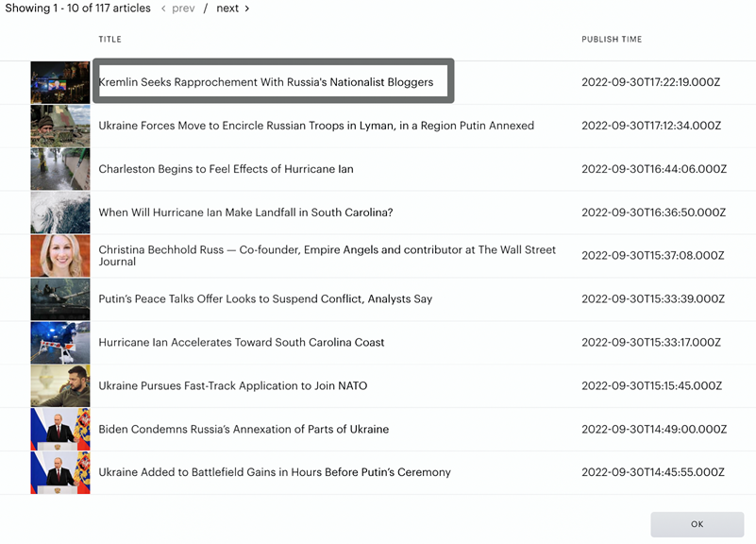This screenshot has height=544, width=756.
Task: Select Kremlin Seeks Rapprochement article title
Action: click(x=266, y=82)
